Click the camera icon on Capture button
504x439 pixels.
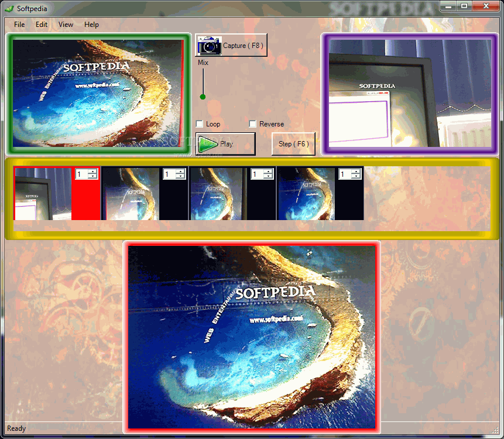point(209,45)
